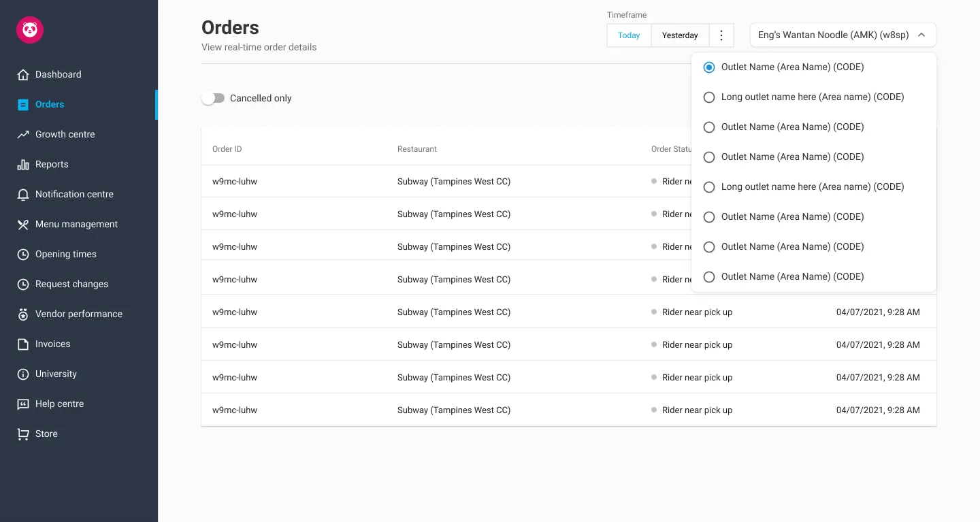The height and width of the screenshot is (522, 980).
Task: Click the Timeframe label
Action: (627, 15)
